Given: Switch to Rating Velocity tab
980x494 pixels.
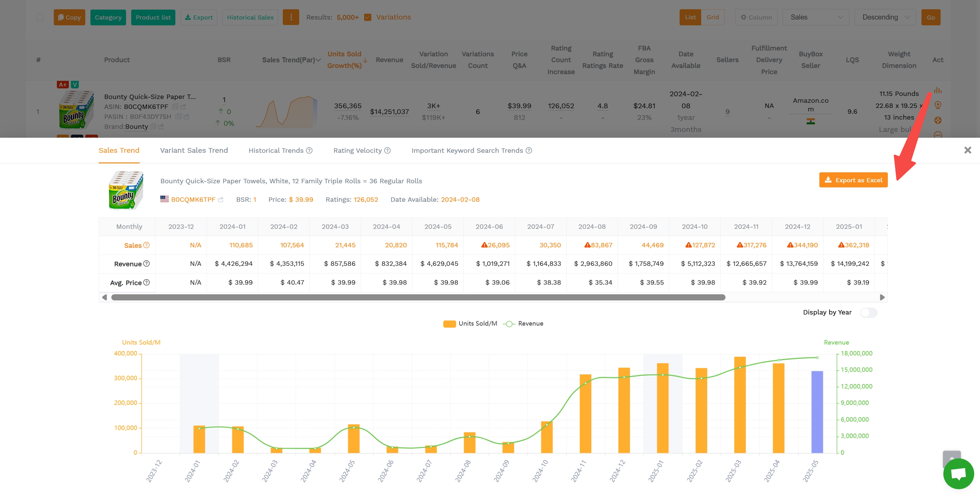Looking at the screenshot, I should (357, 150).
